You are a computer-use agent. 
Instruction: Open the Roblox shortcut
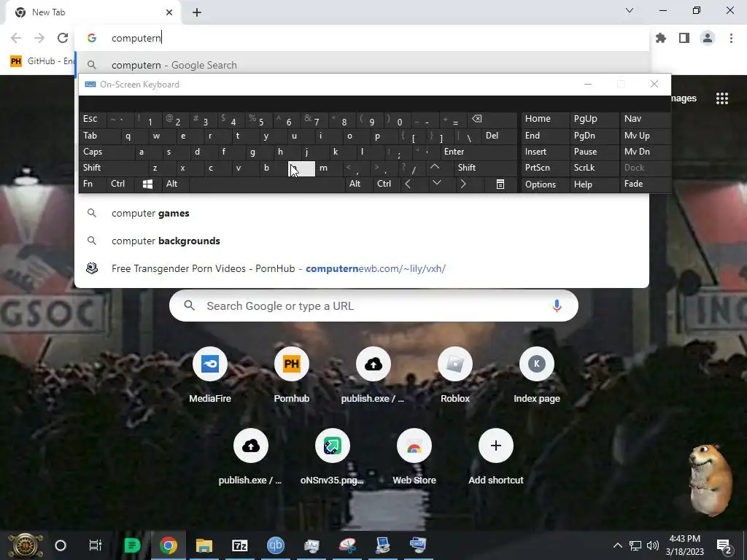pyautogui.click(x=455, y=376)
